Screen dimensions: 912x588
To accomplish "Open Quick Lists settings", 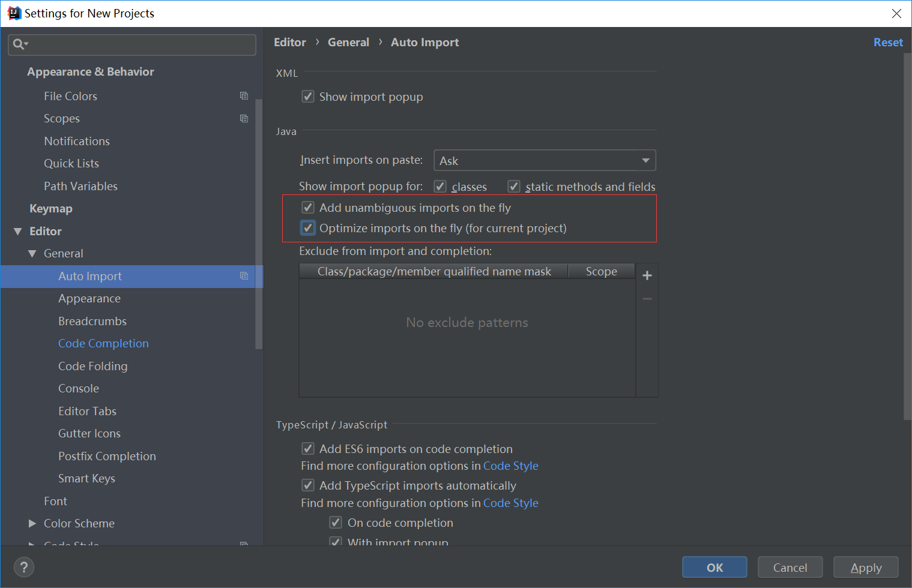I will click(x=71, y=163).
